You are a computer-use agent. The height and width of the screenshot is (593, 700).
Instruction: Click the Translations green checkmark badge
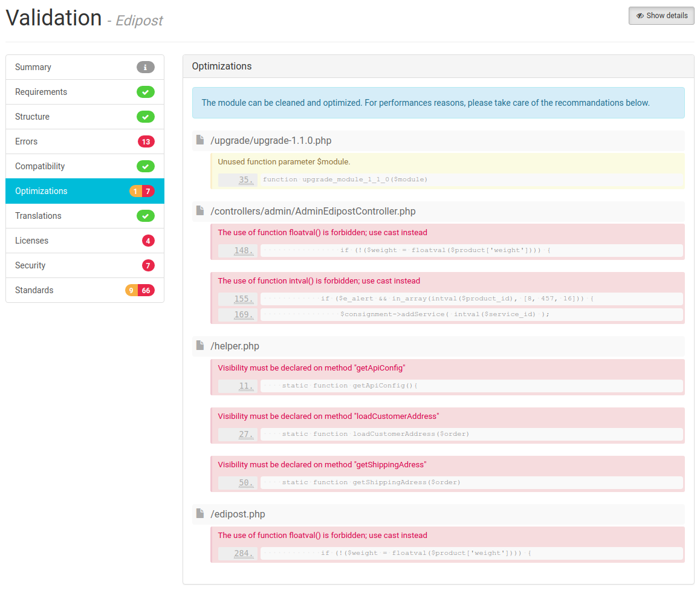coord(146,216)
